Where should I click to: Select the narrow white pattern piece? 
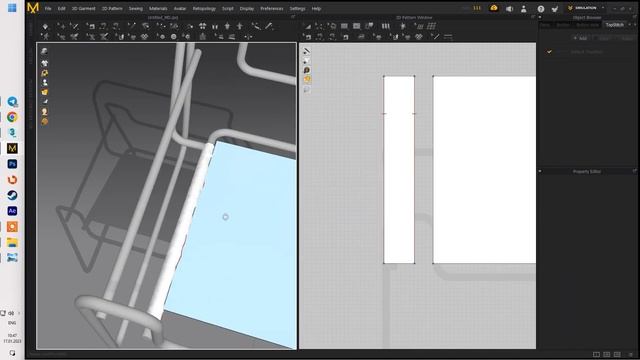tap(399, 169)
